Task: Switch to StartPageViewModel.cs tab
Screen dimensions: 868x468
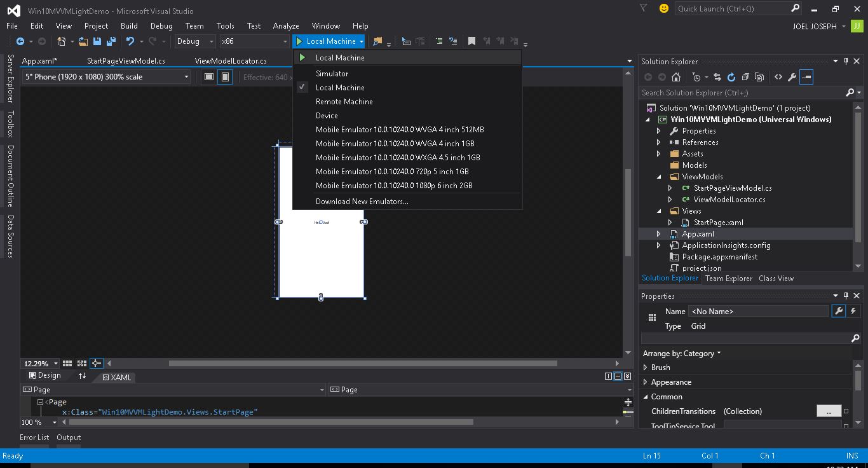Action: [126, 61]
